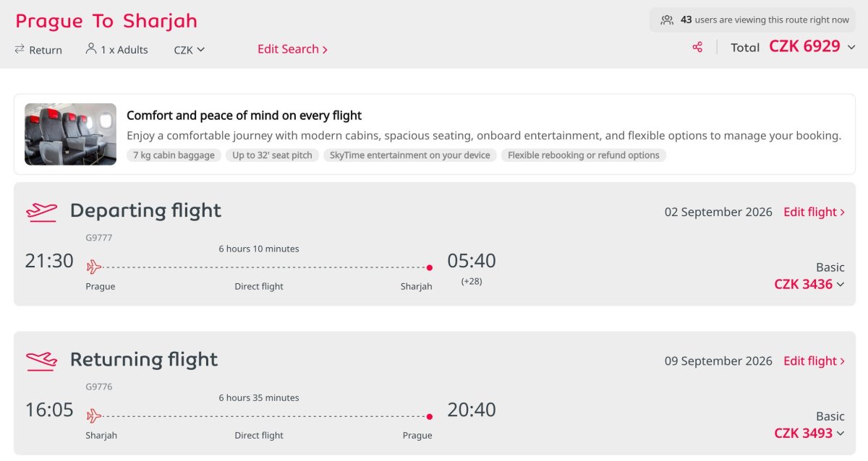This screenshot has width=868, height=461.
Task: Open the CZK currency dropdown
Action: [190, 50]
